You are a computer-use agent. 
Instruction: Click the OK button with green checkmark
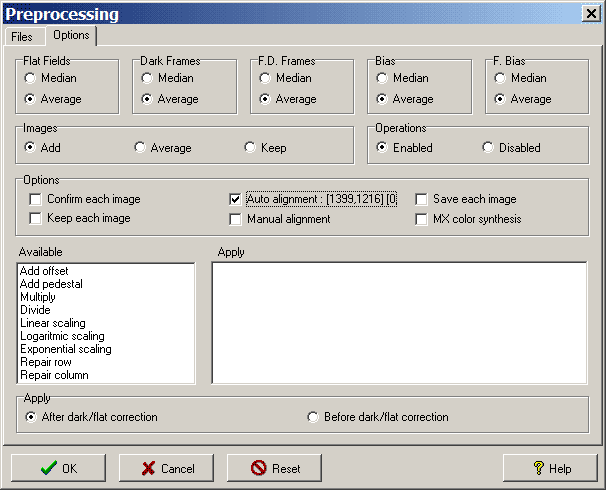[x=58, y=468]
